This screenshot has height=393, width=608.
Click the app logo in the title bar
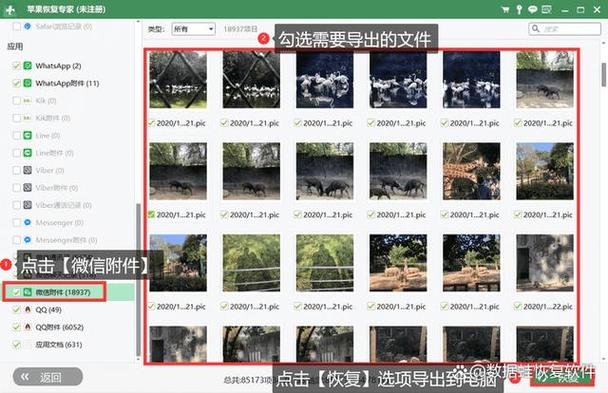coord(10,10)
